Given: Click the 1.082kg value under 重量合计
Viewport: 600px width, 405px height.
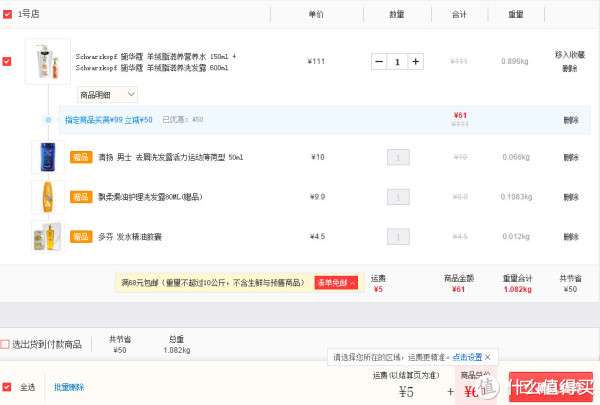Looking at the screenshot, I should (x=518, y=289).
